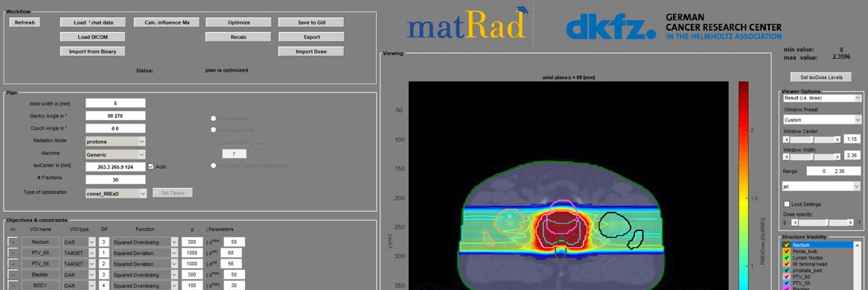Open the PTV_68 row's Function dropdown
This screenshot has width=868, height=290.
[145, 253]
